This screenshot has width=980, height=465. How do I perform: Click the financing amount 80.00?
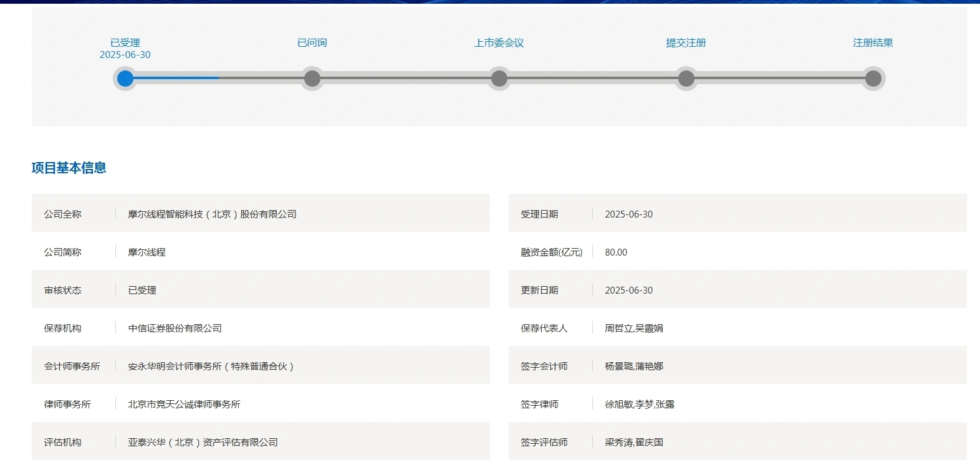click(x=616, y=252)
